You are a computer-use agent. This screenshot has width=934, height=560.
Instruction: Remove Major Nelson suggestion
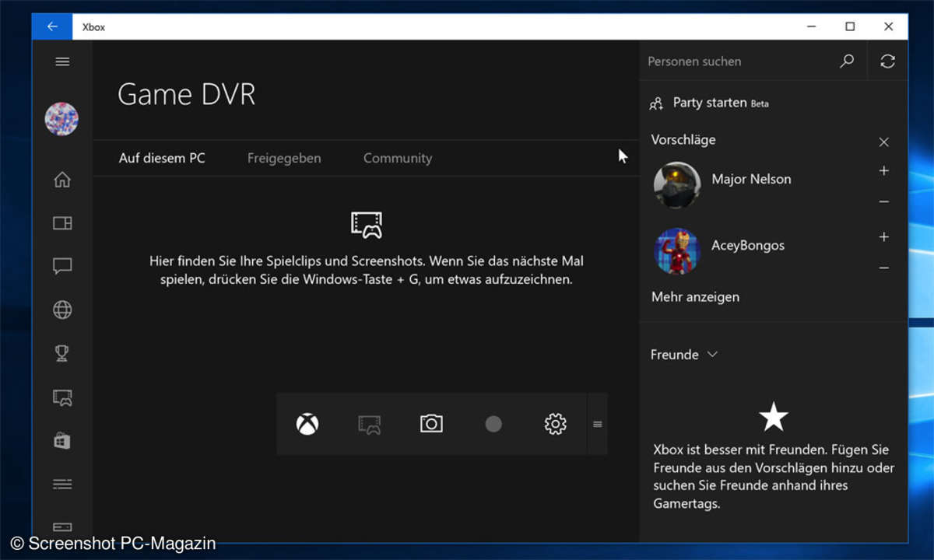point(883,201)
